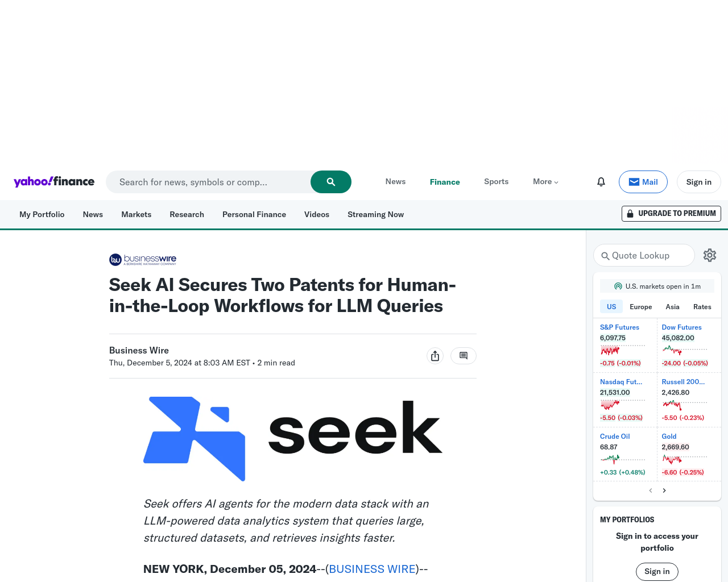Open the Seek logo image

tap(292, 438)
